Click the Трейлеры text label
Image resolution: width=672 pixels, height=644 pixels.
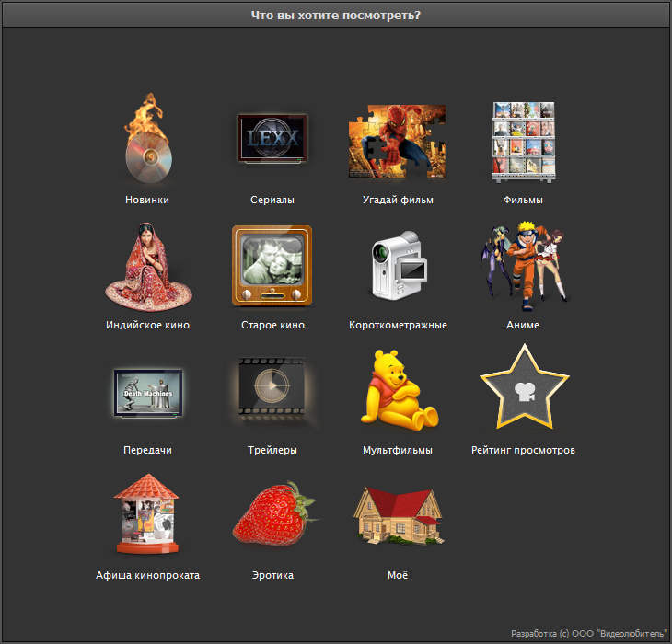coord(272,450)
